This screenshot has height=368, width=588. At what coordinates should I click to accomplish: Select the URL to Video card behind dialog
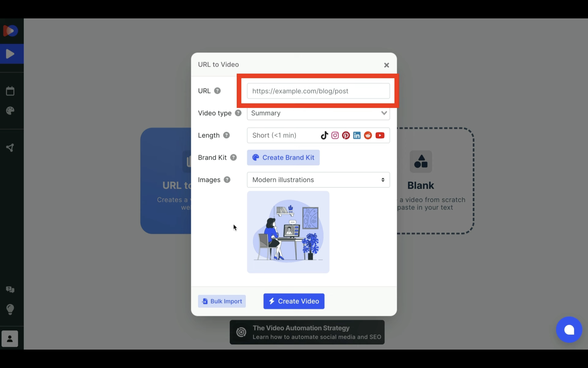click(166, 181)
